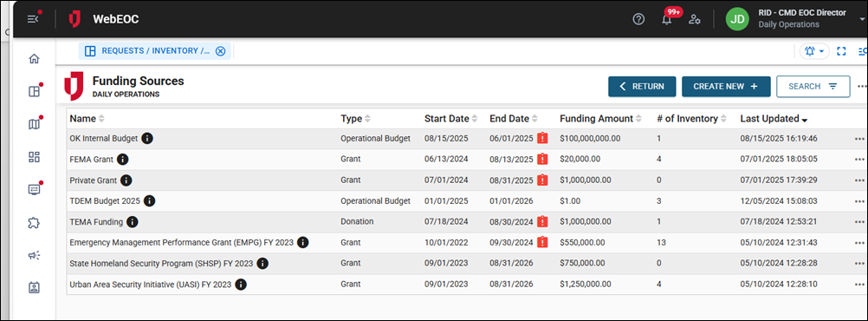
Task: Show info for EMPG FY 2023
Action: click(x=303, y=242)
